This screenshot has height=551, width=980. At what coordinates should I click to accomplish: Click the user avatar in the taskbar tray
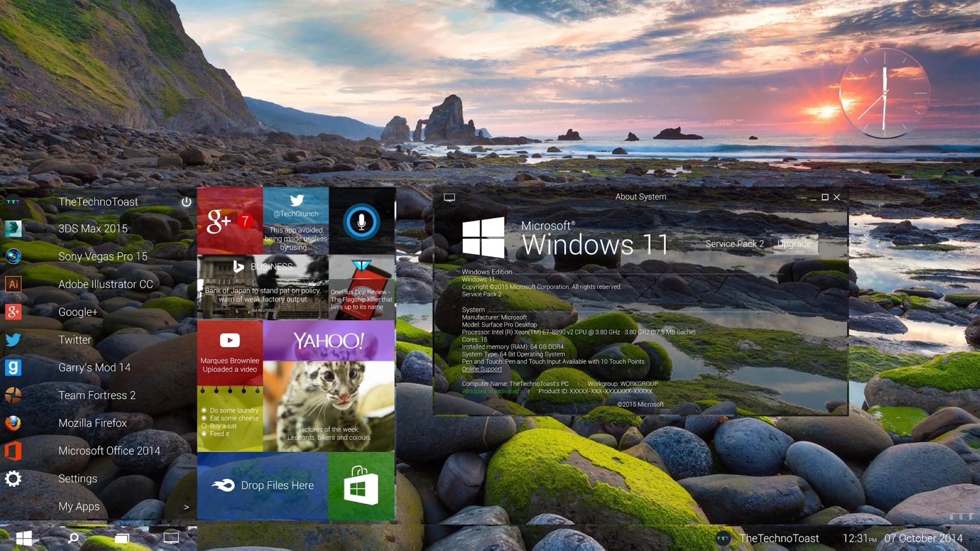click(723, 538)
